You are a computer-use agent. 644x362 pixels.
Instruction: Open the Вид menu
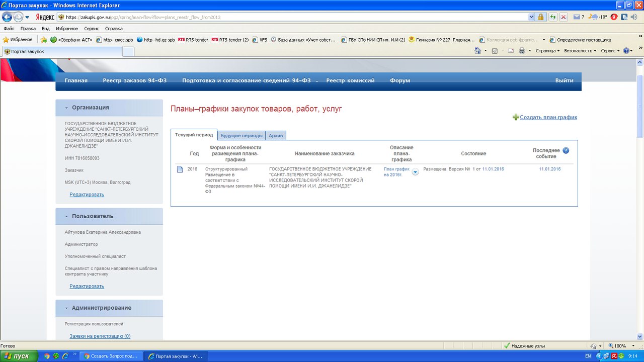click(45, 29)
